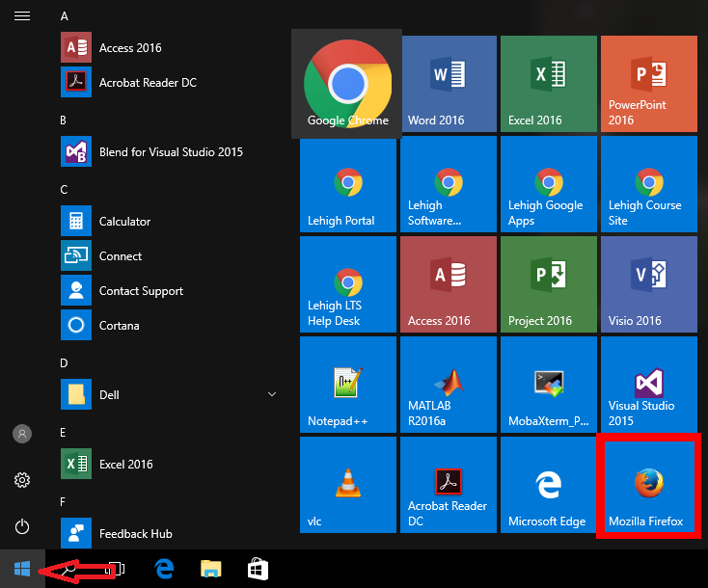The height and width of the screenshot is (588, 708).
Task: Jump to letter E section header
Action: pos(63,433)
